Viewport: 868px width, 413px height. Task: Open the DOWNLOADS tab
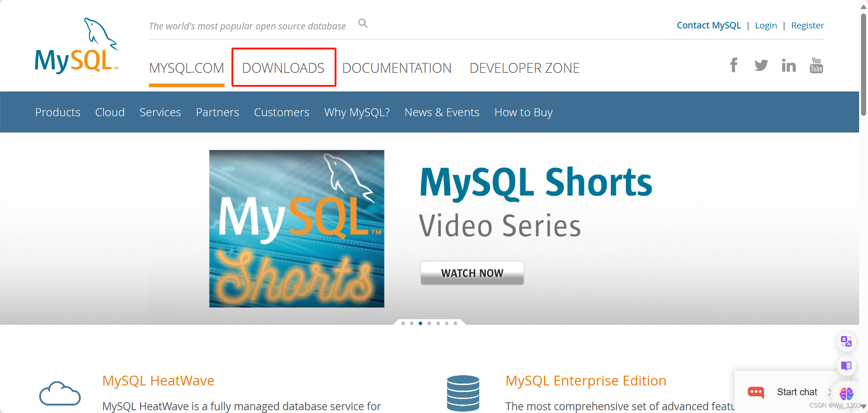(283, 68)
